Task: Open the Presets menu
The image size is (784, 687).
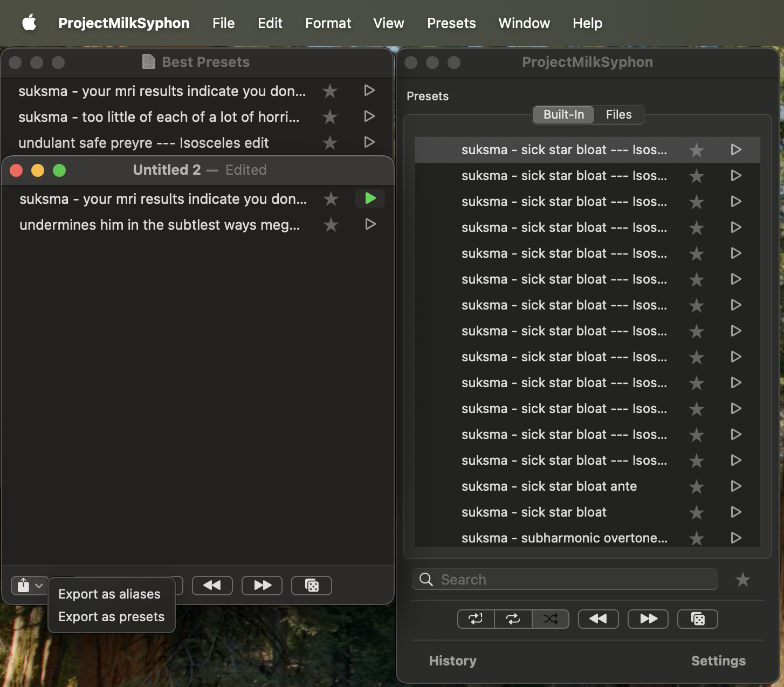Action: pos(451,23)
